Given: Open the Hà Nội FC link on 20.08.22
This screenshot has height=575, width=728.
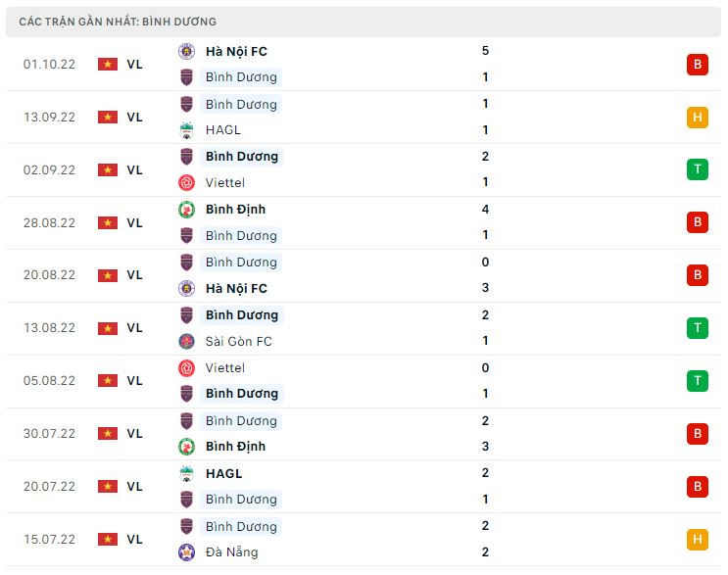Looking at the screenshot, I should (236, 288).
